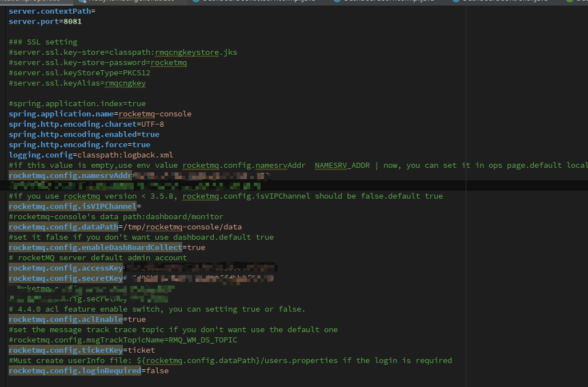The image size is (588, 387).
Task: Click the commented server.ssl.key-store line
Action: (x=123, y=52)
